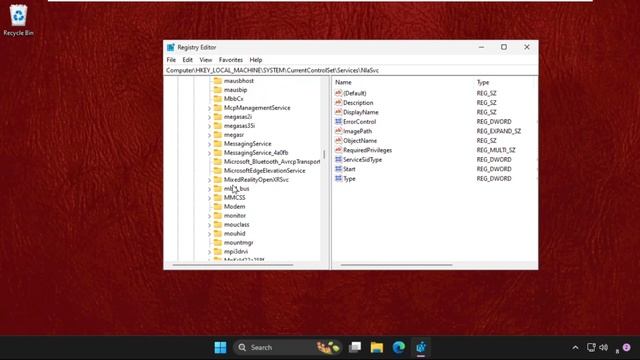The height and width of the screenshot is (360, 640).
Task: Expand the MessagingService key
Action: pyautogui.click(x=209, y=144)
